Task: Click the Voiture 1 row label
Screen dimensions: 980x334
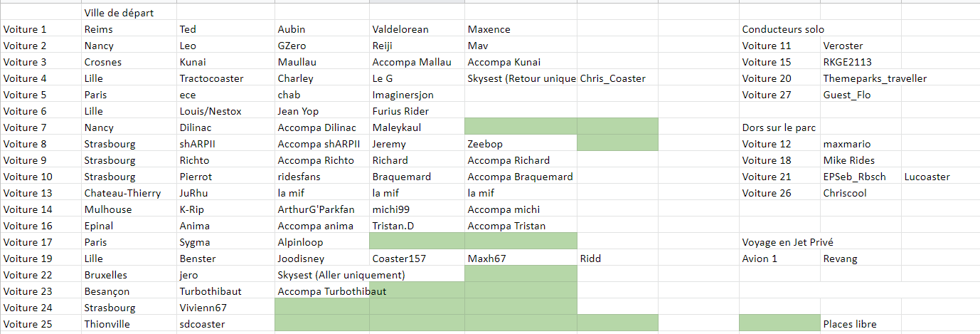Action: (25, 29)
